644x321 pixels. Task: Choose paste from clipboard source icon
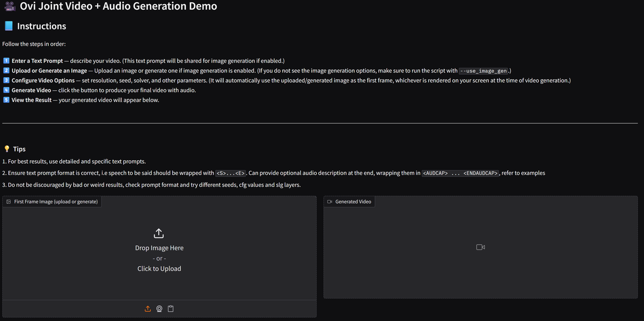click(171, 309)
